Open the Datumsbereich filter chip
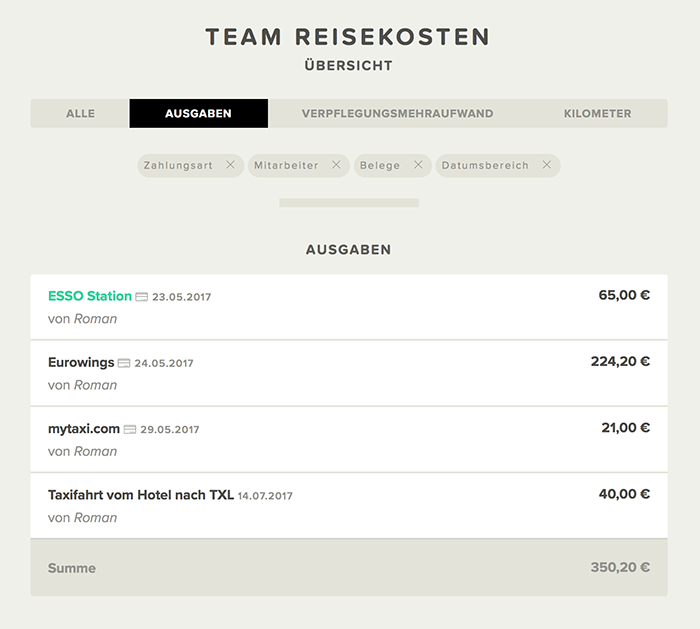 (x=485, y=166)
